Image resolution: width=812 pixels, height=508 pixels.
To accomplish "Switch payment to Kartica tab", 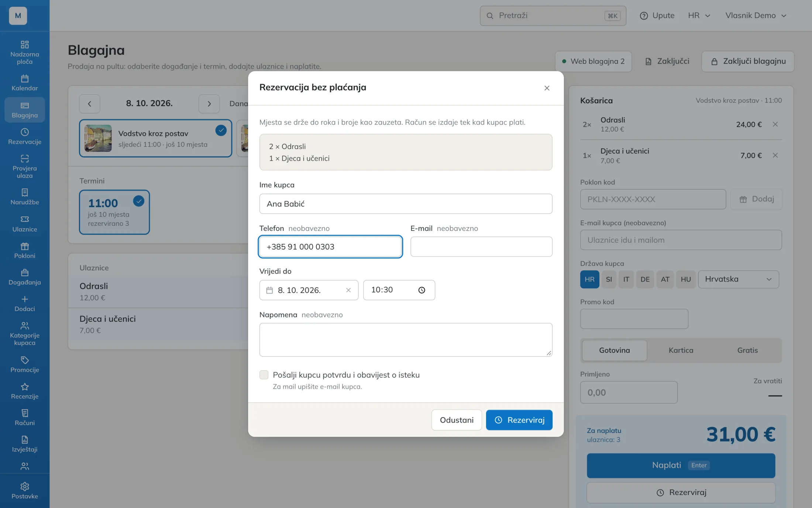I will click(x=681, y=350).
